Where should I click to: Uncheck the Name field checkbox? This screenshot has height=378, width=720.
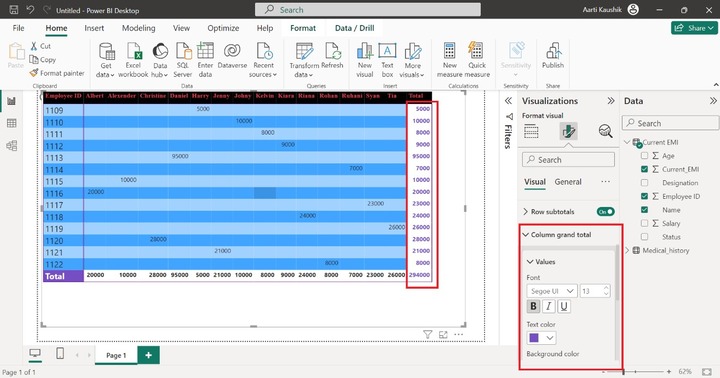[x=644, y=210]
